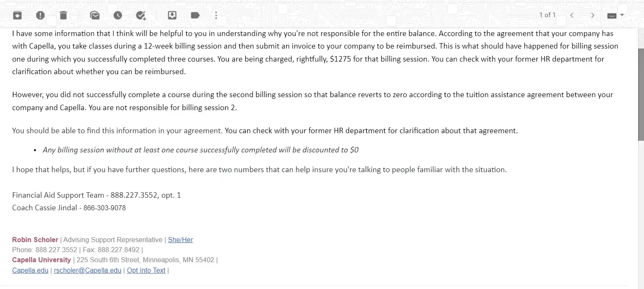Click the Opt Into Text link
This screenshot has height=289, width=644.
pyautogui.click(x=146, y=271)
